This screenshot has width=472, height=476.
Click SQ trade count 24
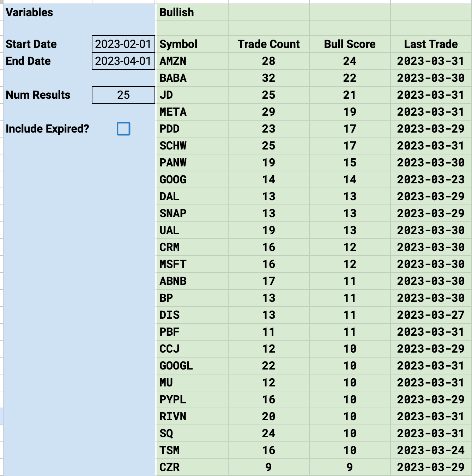(269, 433)
